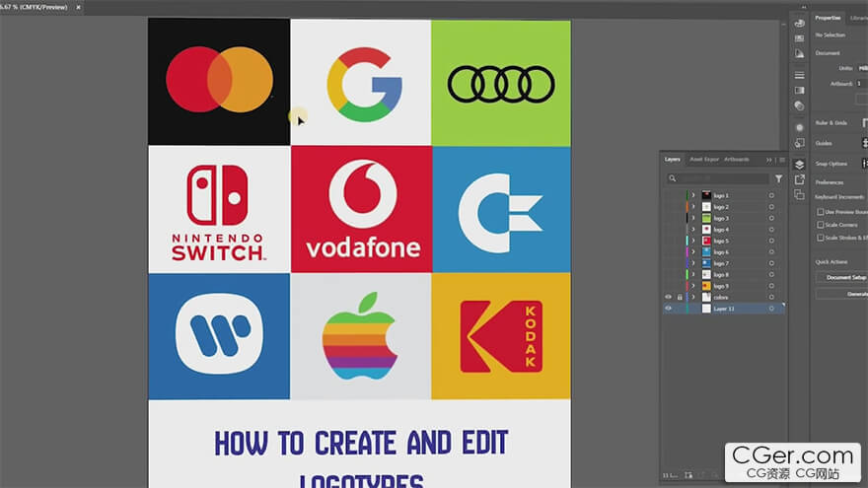Viewport: 868px width, 488px height.
Task: Expand the logo 1 layer
Action: click(x=693, y=195)
